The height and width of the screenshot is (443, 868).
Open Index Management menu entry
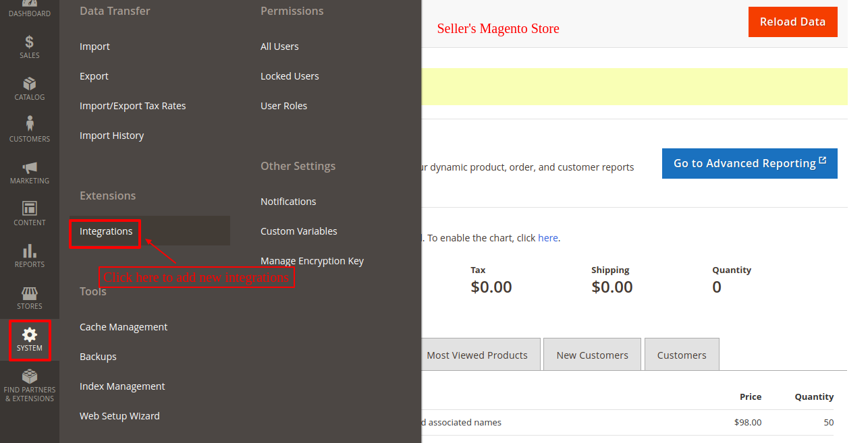click(x=122, y=386)
